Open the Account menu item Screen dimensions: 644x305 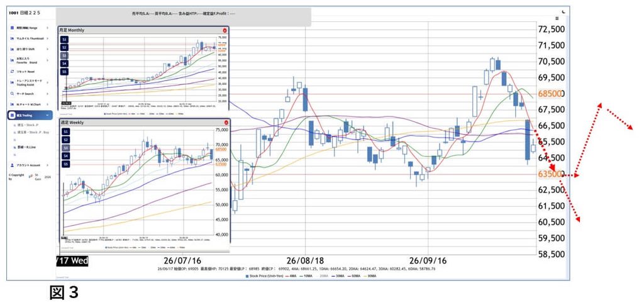30,165
